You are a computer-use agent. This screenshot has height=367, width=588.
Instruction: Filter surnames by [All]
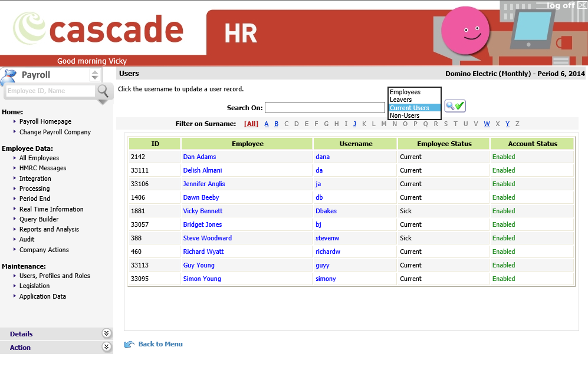pyautogui.click(x=251, y=124)
